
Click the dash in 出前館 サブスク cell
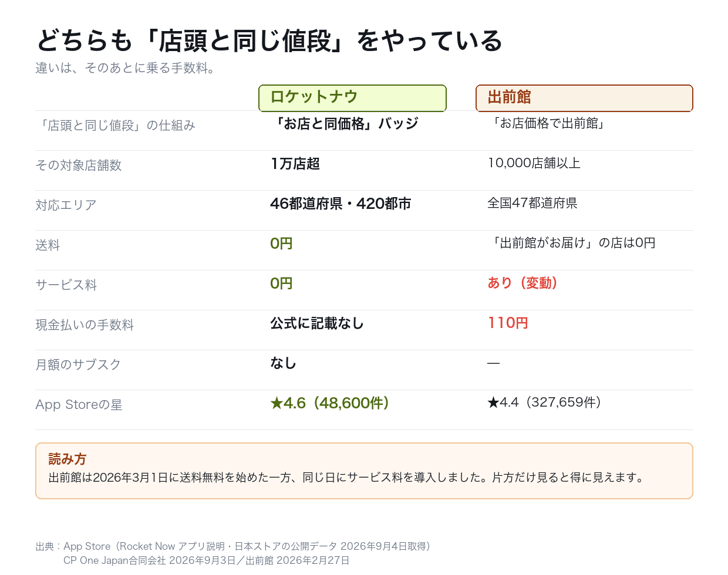[x=493, y=363]
